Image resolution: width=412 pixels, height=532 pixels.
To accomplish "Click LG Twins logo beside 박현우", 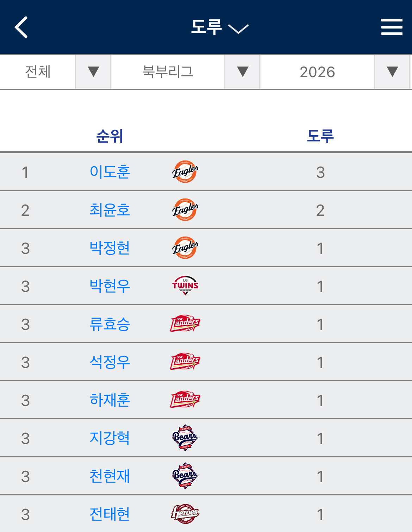I will pyautogui.click(x=185, y=286).
